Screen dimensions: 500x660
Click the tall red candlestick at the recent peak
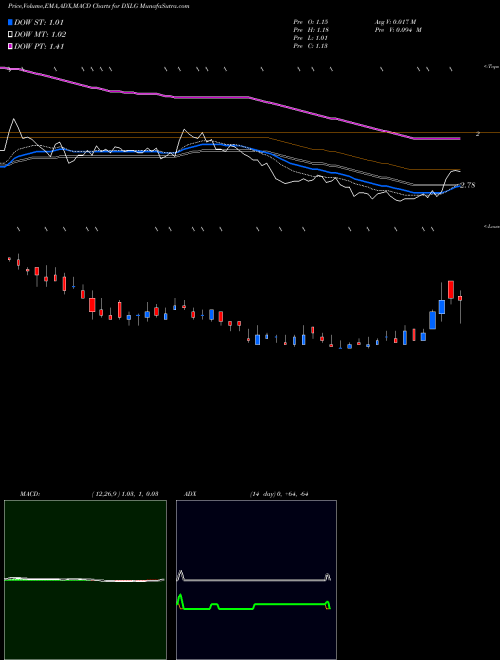click(451, 290)
